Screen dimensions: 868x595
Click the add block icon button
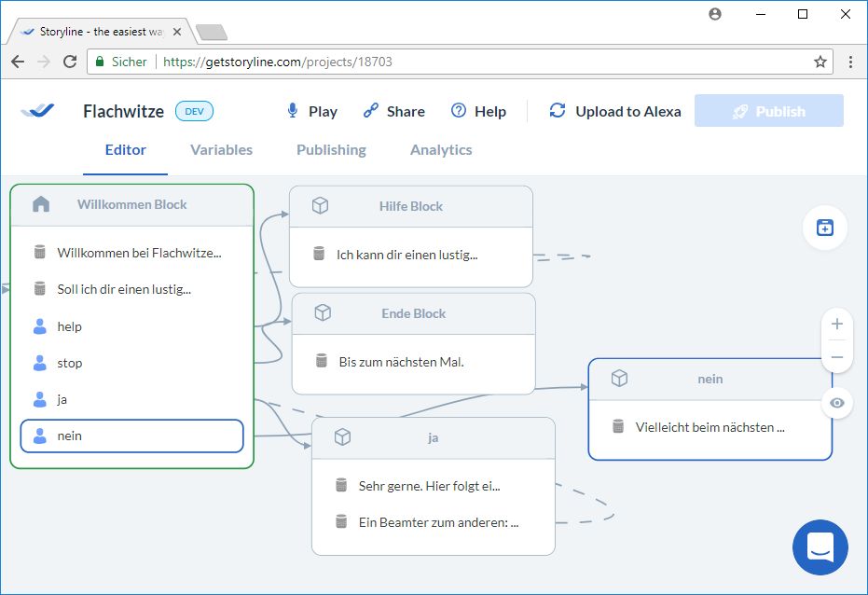824,228
